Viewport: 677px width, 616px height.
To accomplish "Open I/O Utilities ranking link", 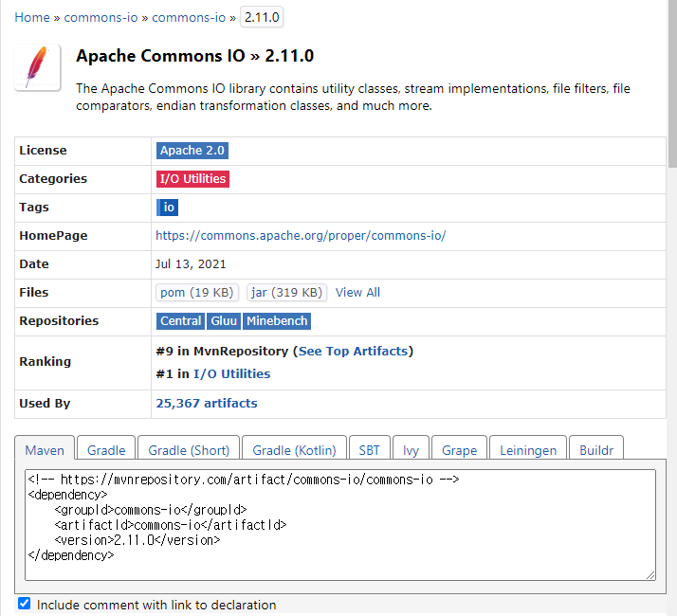I will (231, 373).
